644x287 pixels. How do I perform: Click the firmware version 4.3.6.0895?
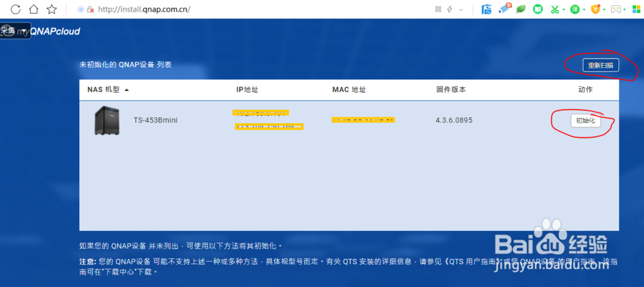point(454,121)
